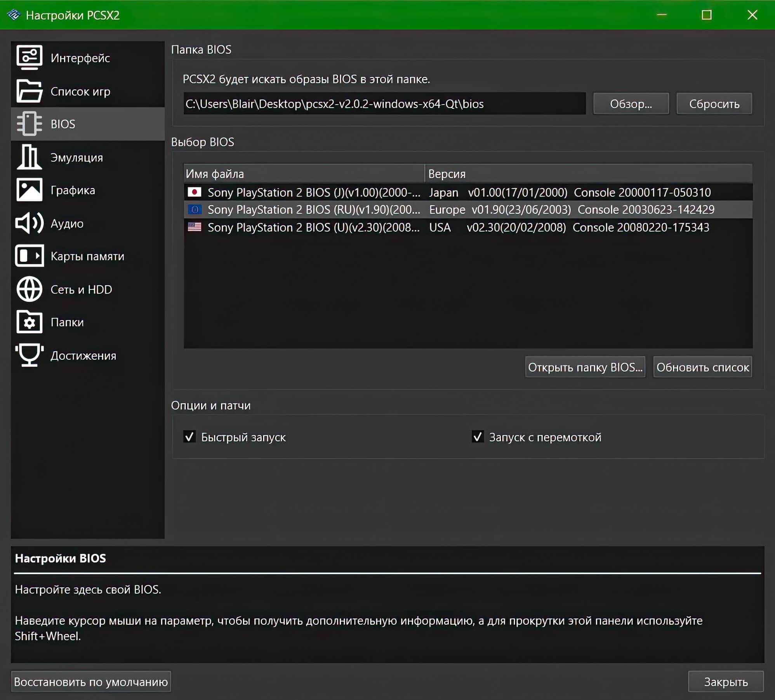Minimize the Настройки PCSX2 window

pos(662,15)
